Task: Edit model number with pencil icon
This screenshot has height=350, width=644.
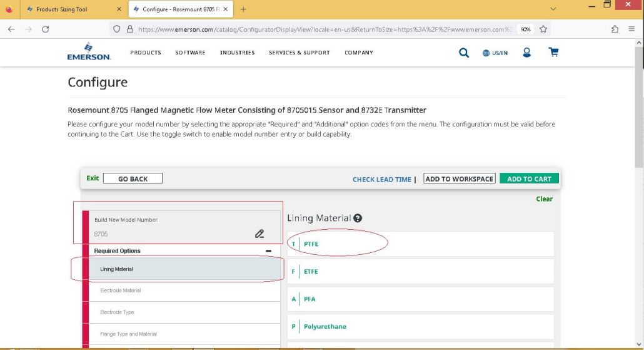Action: tap(259, 234)
